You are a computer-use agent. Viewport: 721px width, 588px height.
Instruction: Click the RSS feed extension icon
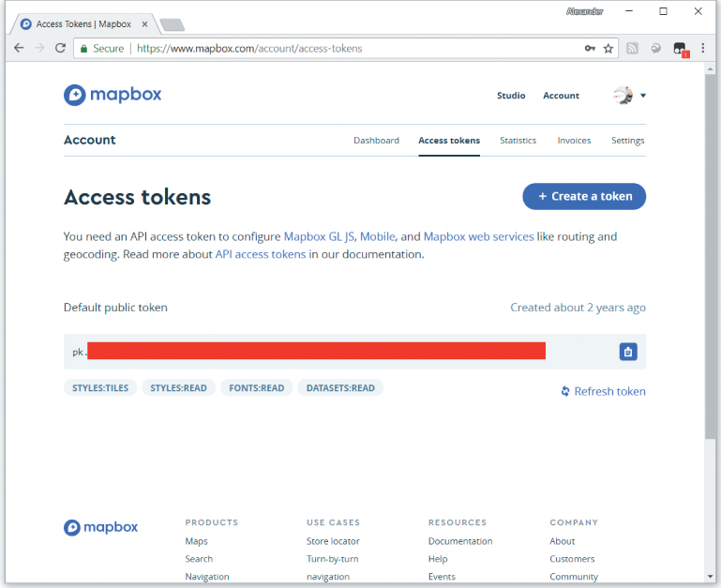(633, 48)
